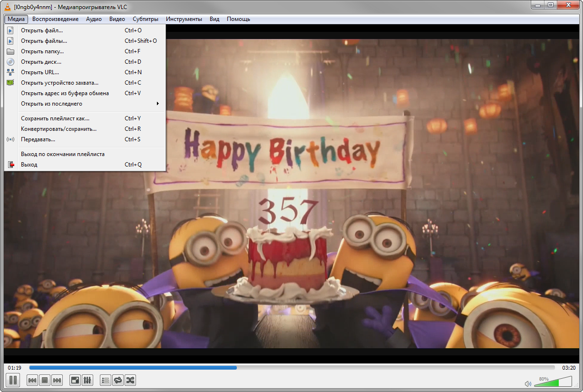Open the Видео menu
The height and width of the screenshot is (392, 583).
coord(117,19)
